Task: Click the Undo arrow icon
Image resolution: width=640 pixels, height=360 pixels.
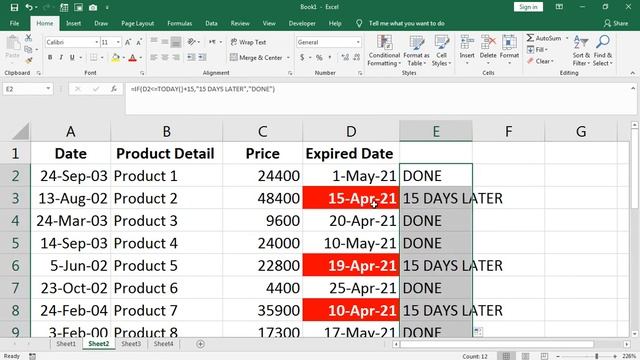Action: click(x=29, y=7)
